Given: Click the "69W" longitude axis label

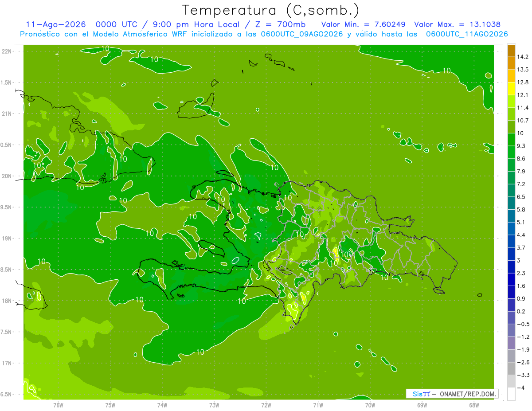Looking at the screenshot, I should (422, 405).
